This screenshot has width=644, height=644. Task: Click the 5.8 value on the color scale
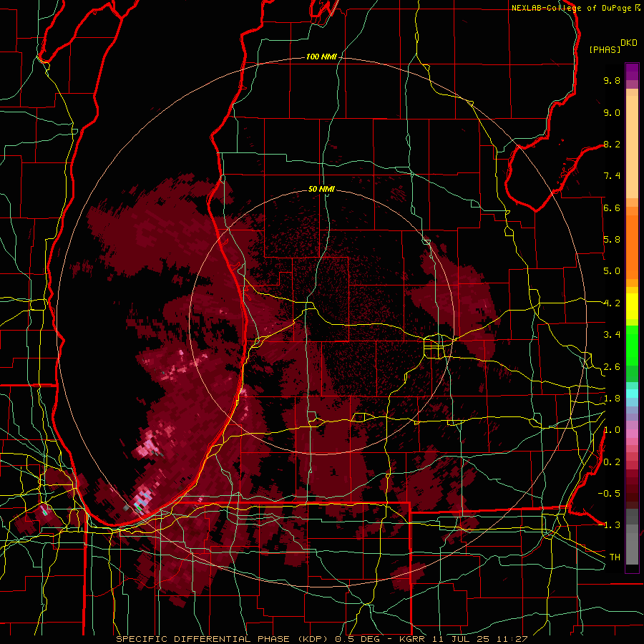pyautogui.click(x=612, y=240)
